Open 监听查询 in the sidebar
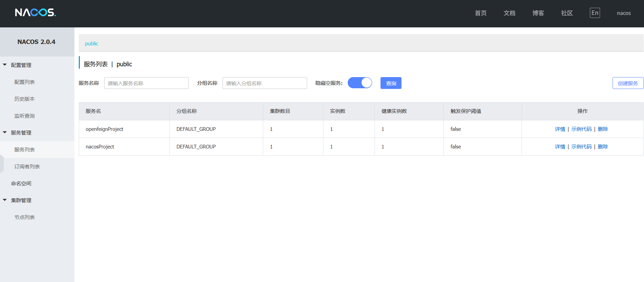Viewport: 644px width, 282px height. coord(24,116)
